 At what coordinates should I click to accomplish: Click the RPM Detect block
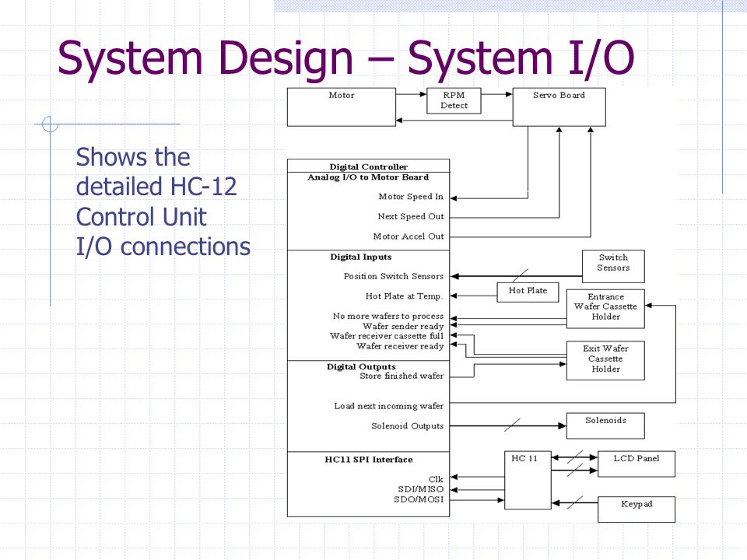coord(454,100)
